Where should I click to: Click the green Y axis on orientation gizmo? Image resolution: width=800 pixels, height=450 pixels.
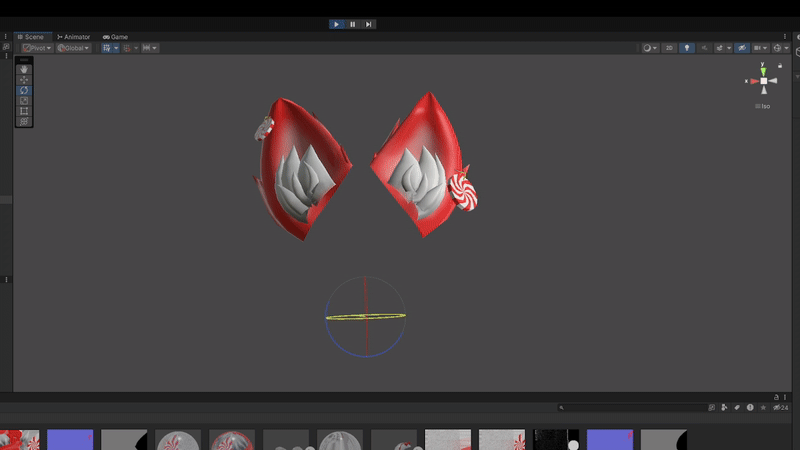[763, 68]
